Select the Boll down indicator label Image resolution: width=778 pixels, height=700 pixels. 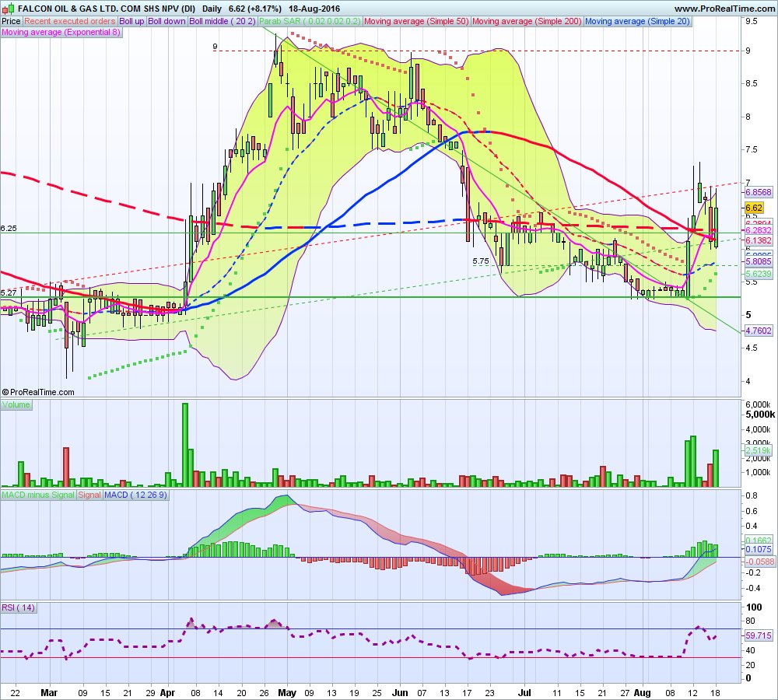(166, 21)
